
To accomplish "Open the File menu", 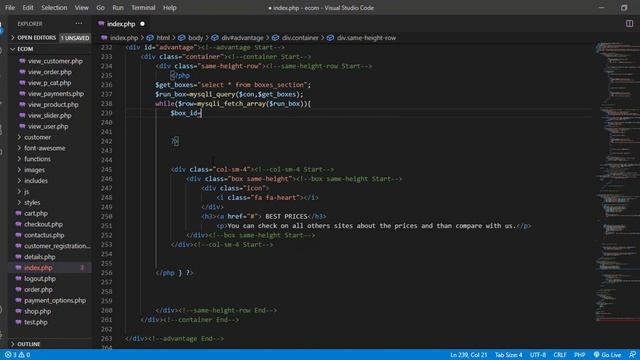I will pyautogui.click(x=10, y=8).
